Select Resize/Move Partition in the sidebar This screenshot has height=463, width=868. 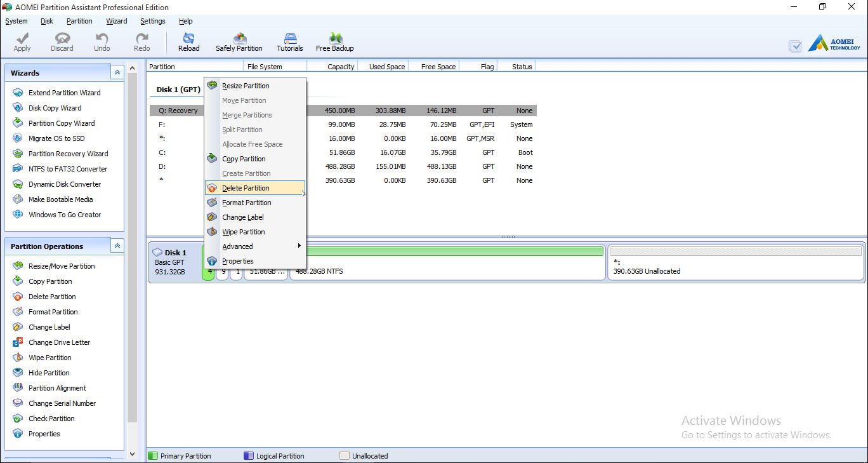pos(54,266)
